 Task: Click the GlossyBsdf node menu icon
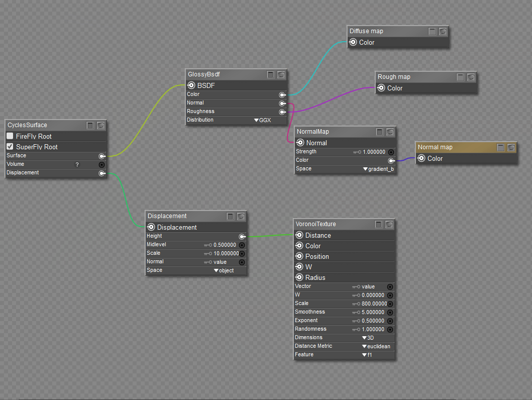(270, 75)
